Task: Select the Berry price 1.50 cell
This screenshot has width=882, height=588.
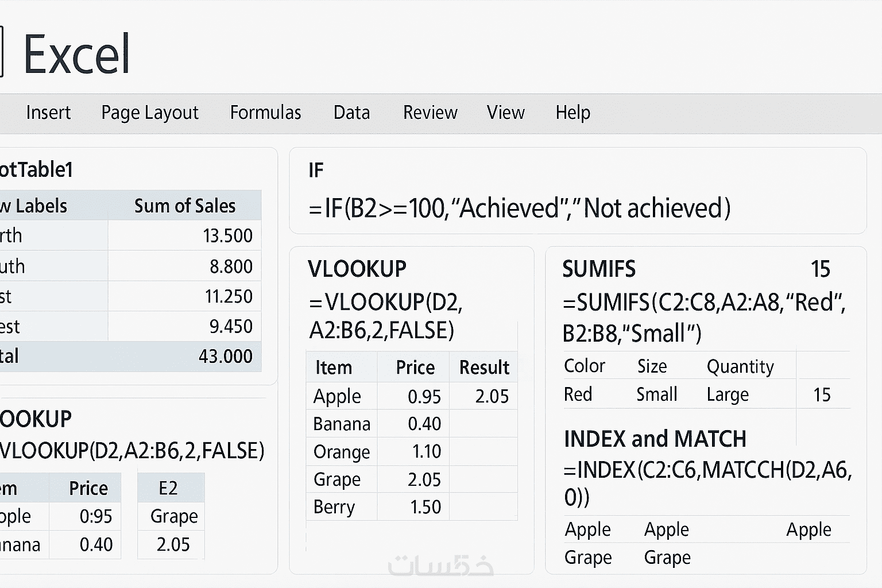Action: (425, 507)
